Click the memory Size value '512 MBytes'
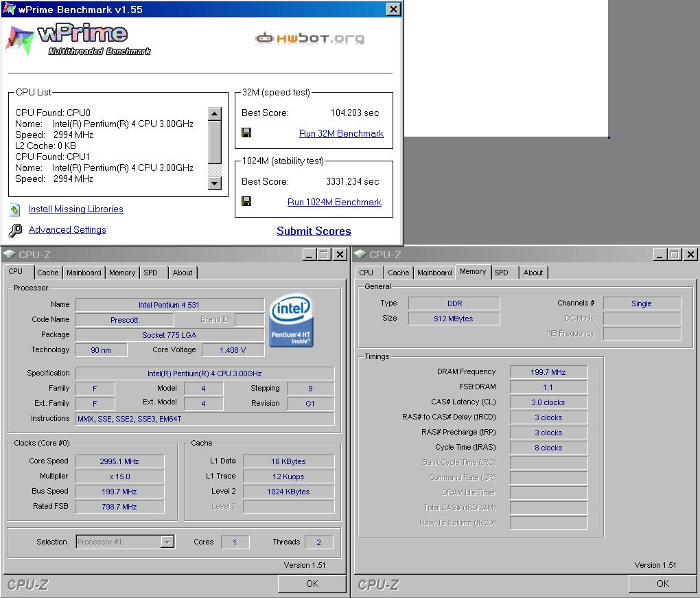Viewport: 700px width, 598px height. 454,319
